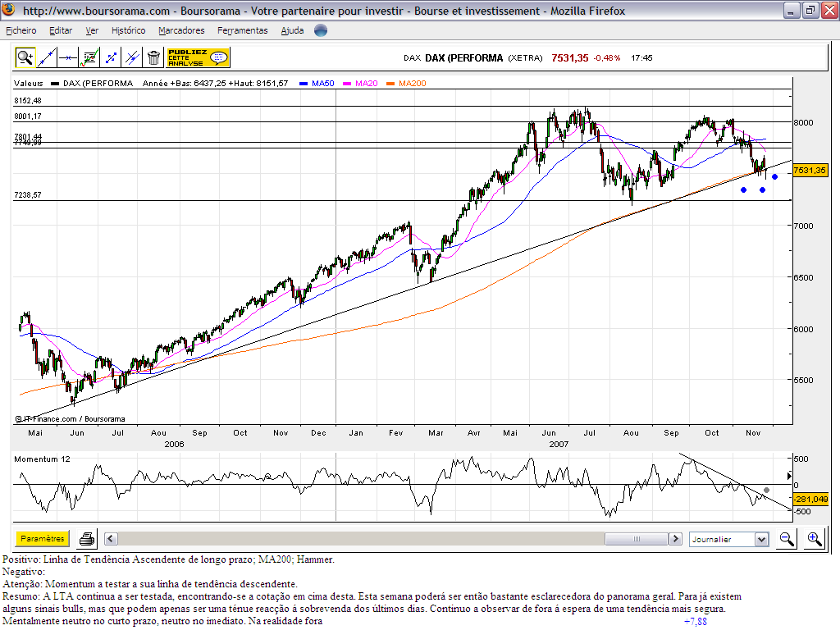Image resolution: width=840 pixels, height=630 pixels.
Task: Click the 8001,17 level label
Action: 28,116
